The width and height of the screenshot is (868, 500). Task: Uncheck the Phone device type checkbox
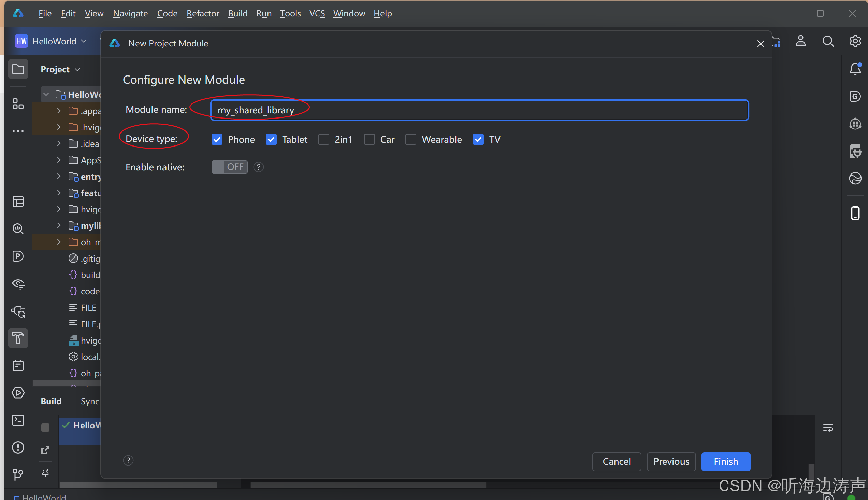click(217, 139)
